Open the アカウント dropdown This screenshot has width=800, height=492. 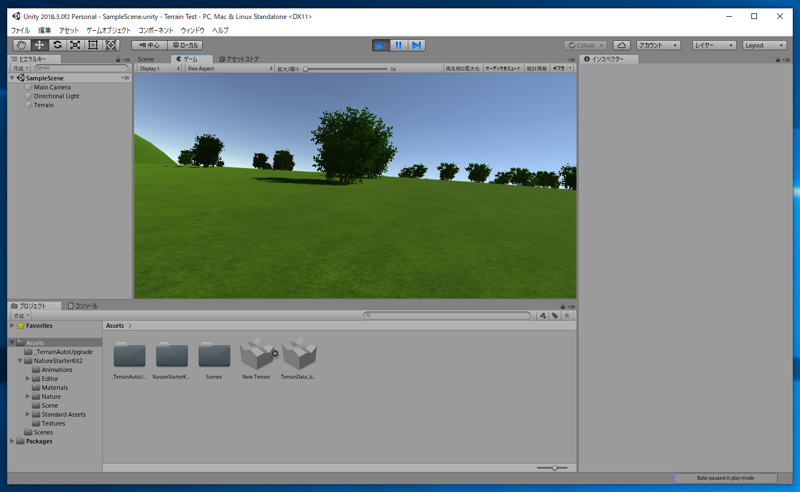click(x=658, y=45)
